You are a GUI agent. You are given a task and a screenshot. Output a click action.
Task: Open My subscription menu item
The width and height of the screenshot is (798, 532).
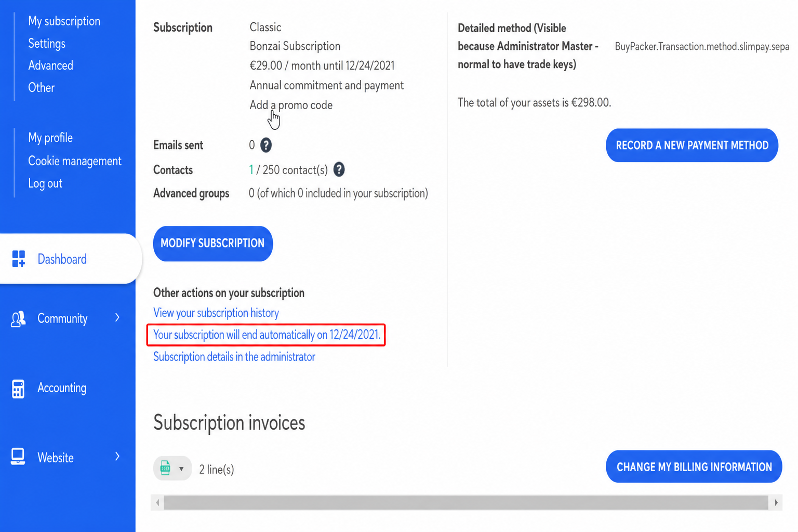64,21
